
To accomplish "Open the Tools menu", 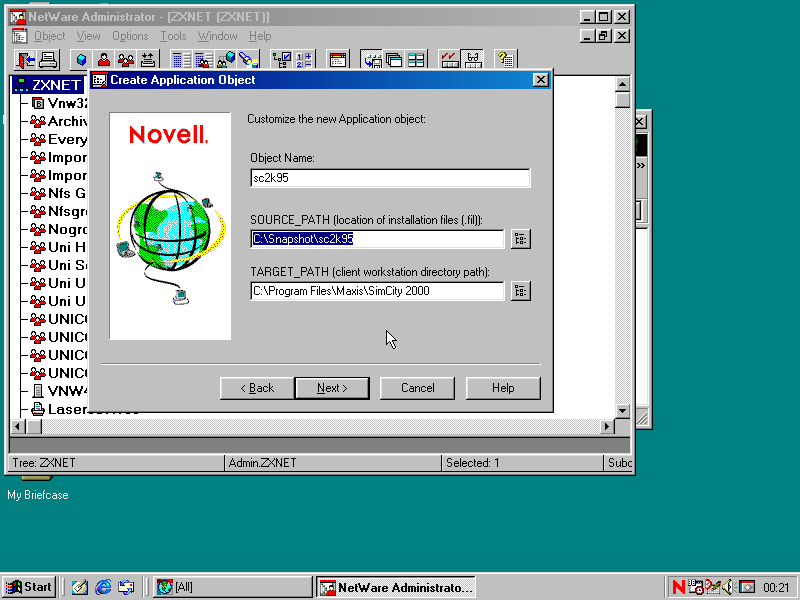I will tap(173, 36).
